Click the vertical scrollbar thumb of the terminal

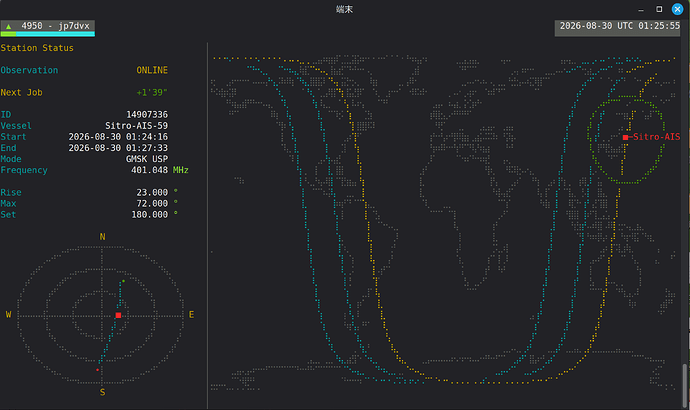pyautogui.click(x=684, y=385)
